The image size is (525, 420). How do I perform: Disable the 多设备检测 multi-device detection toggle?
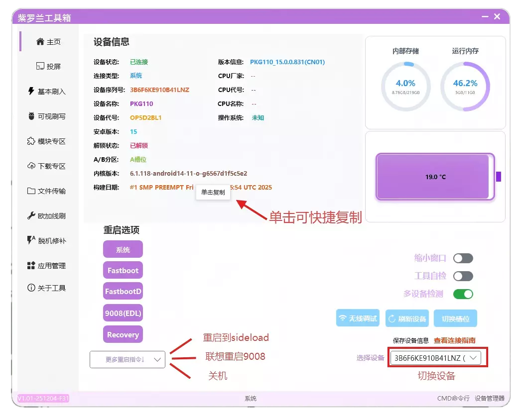[463, 294]
